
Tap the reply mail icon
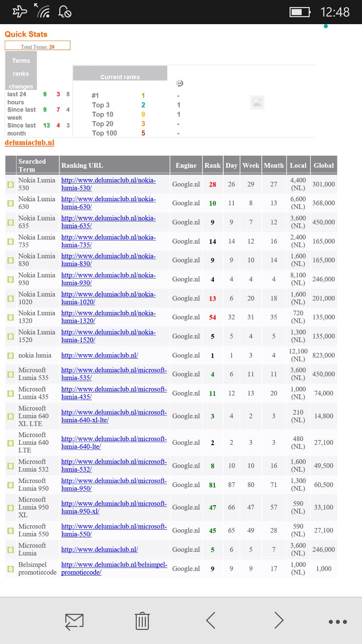pyautogui.click(x=74, y=621)
